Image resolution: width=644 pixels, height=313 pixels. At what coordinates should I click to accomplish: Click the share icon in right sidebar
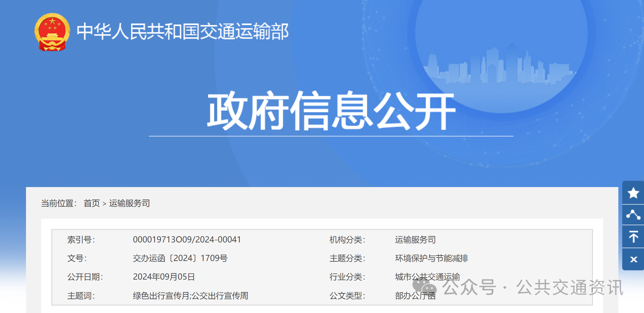(x=633, y=215)
